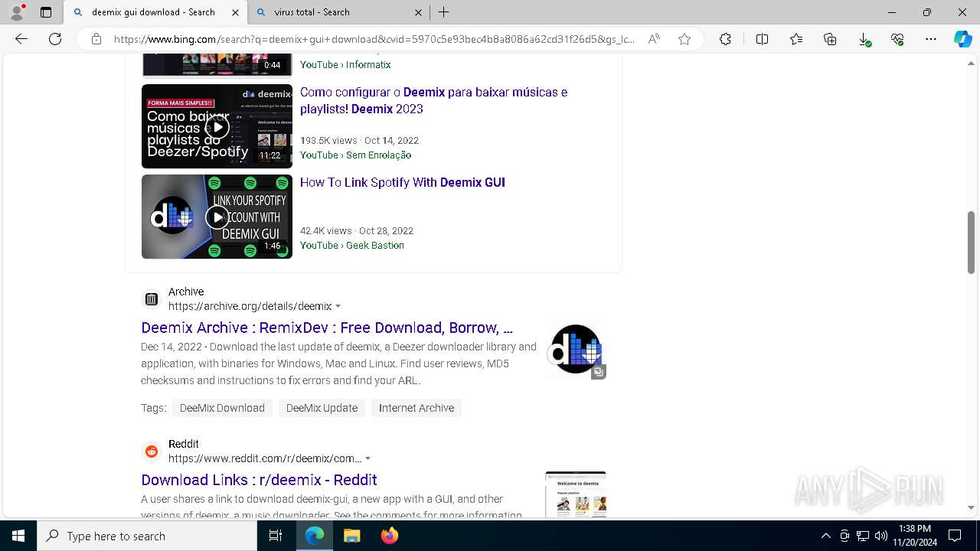Screen dimensions: 980x551
Task: Click the scrollbar down arrow
Action: pos(971,507)
